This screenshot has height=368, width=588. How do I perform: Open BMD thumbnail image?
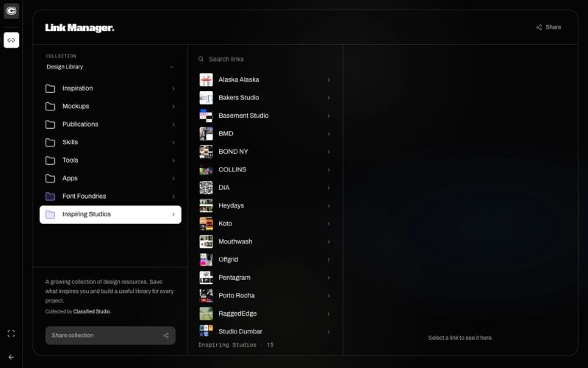[206, 134]
